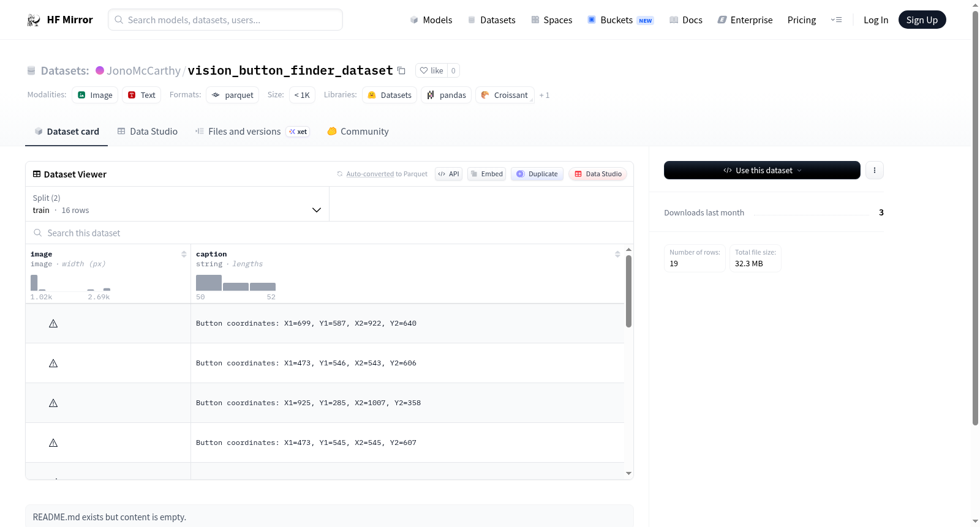Click the heart like button
This screenshot has height=527, width=980.
coord(431,70)
